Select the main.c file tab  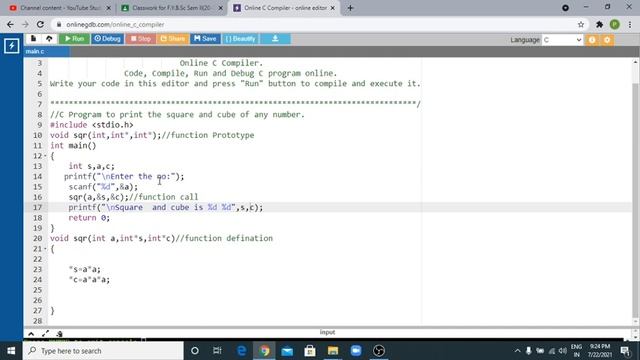(x=46, y=51)
